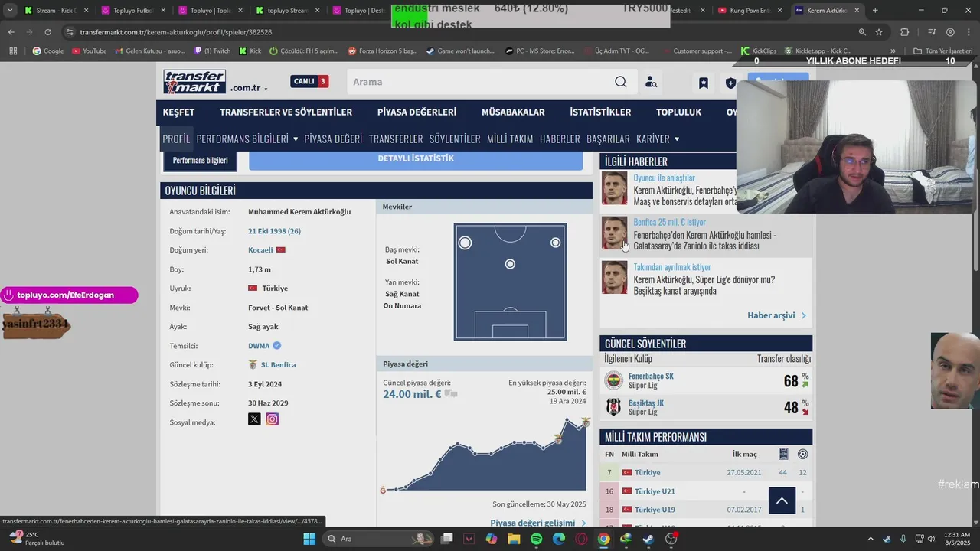Bookmark this page with the star icon
The image size is (980, 551).
pos(879,32)
